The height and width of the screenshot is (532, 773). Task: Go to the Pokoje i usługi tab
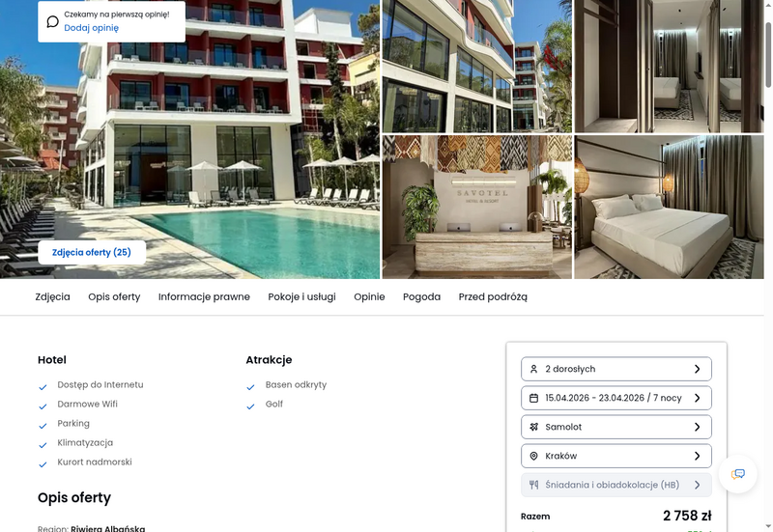[x=301, y=297]
